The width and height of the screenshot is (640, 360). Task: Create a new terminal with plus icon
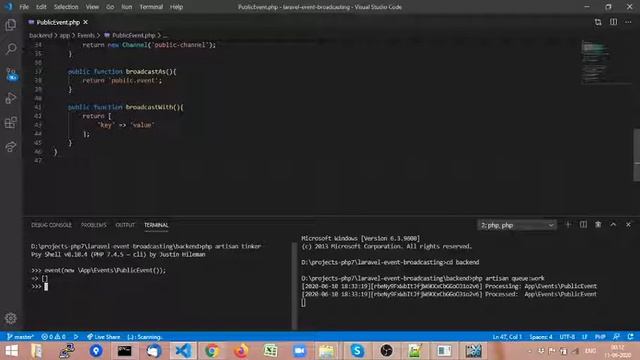tap(568, 224)
